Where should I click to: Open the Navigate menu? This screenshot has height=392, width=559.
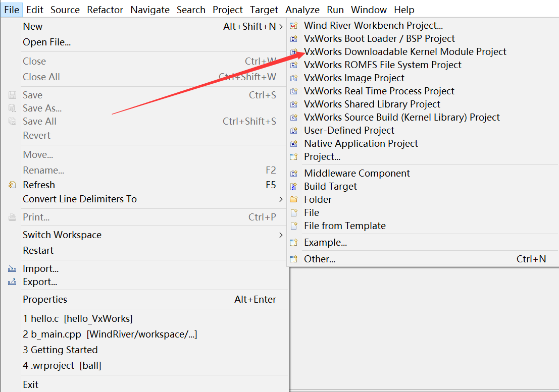coord(150,10)
